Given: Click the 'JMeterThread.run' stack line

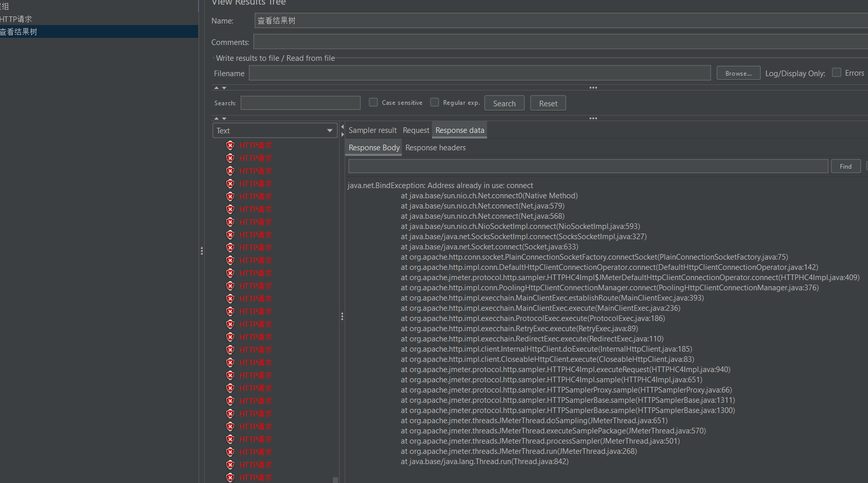Looking at the screenshot, I should click(x=519, y=451).
